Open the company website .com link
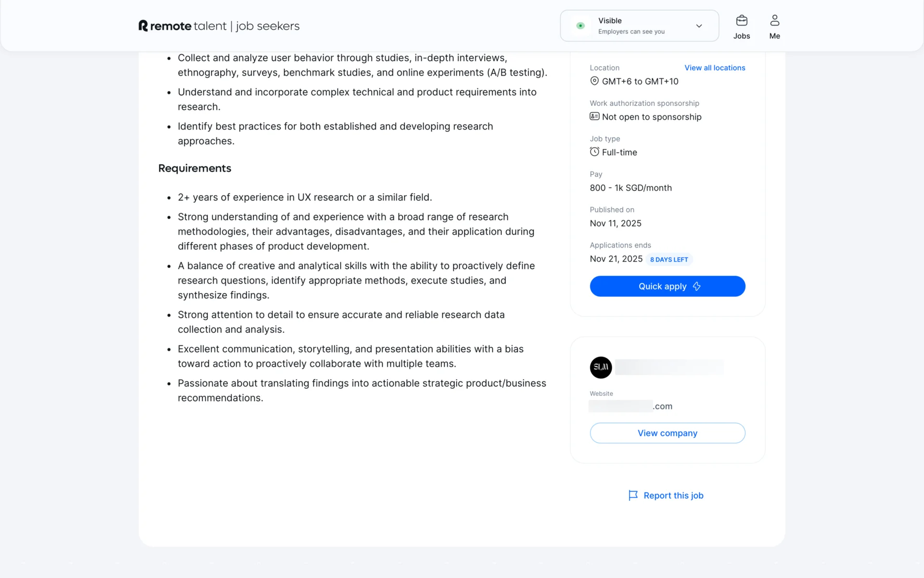924x578 pixels. 631,406
